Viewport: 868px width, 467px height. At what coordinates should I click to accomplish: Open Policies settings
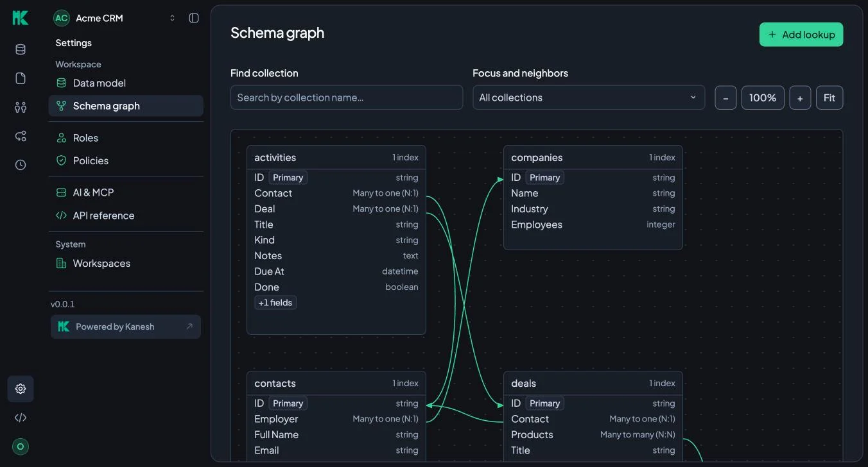[126, 160]
